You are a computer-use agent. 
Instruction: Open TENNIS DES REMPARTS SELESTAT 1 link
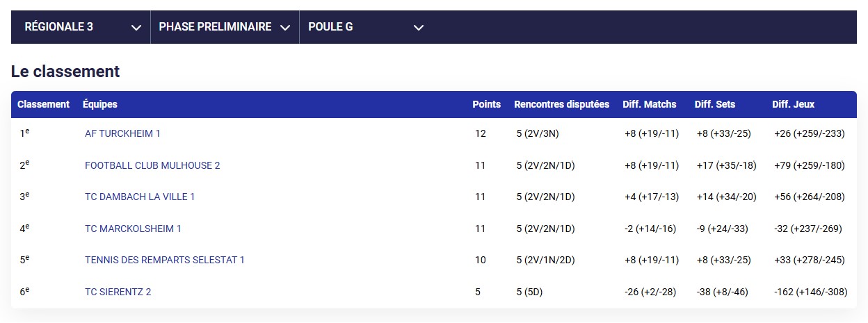click(x=165, y=260)
